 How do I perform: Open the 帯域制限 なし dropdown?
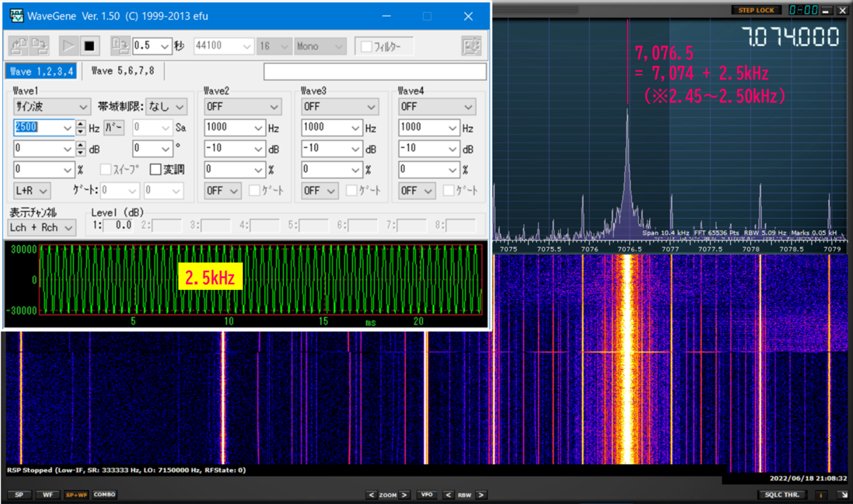(x=166, y=107)
